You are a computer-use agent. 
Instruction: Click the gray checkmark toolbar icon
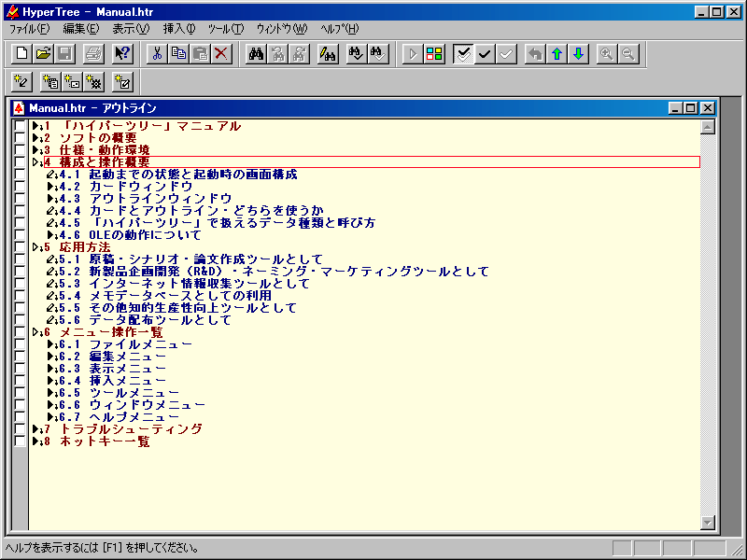coord(506,54)
